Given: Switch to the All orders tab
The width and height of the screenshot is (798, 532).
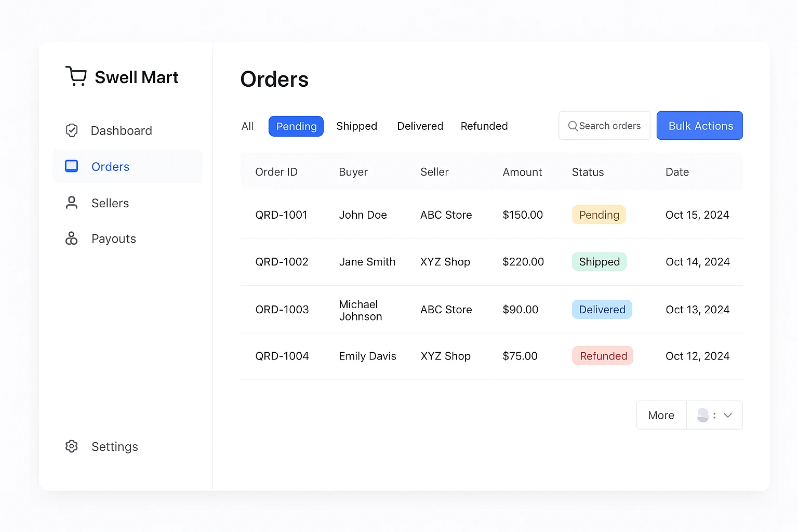Looking at the screenshot, I should point(247,126).
